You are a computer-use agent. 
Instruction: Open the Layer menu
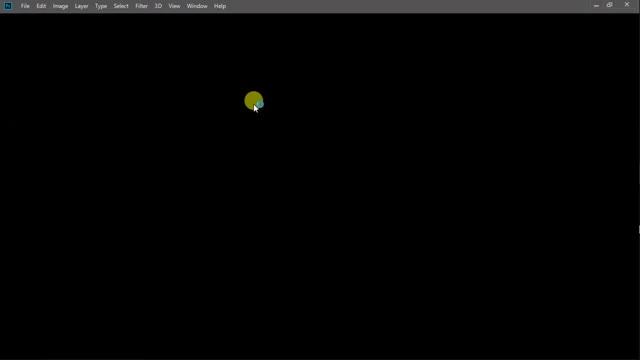pos(81,6)
